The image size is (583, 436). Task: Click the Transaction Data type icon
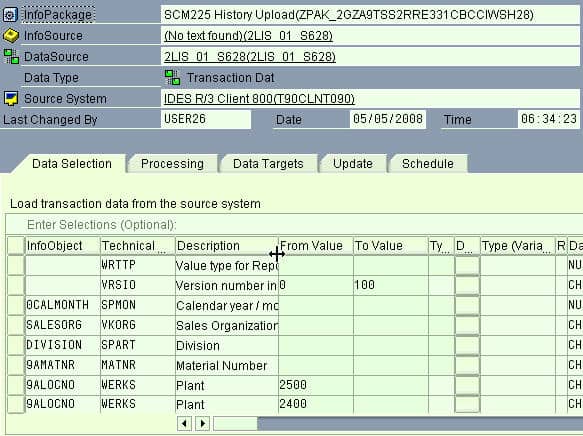(173, 77)
